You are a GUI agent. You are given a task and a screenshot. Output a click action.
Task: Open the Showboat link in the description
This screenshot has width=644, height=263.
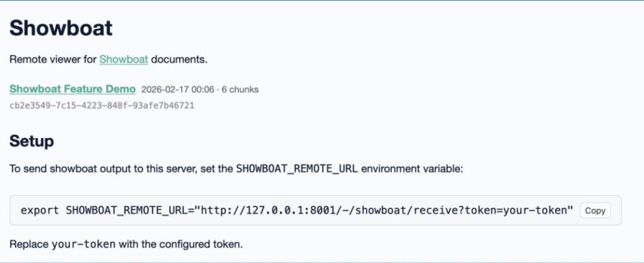click(123, 59)
